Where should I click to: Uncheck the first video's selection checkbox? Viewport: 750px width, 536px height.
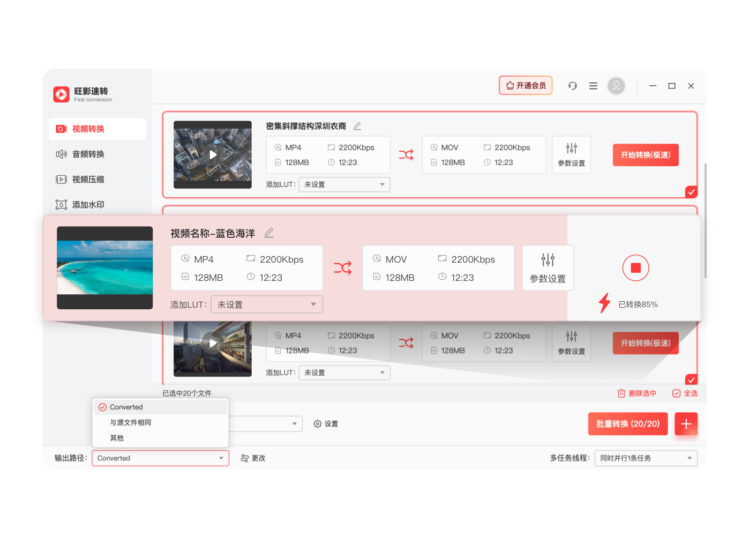[x=690, y=191]
